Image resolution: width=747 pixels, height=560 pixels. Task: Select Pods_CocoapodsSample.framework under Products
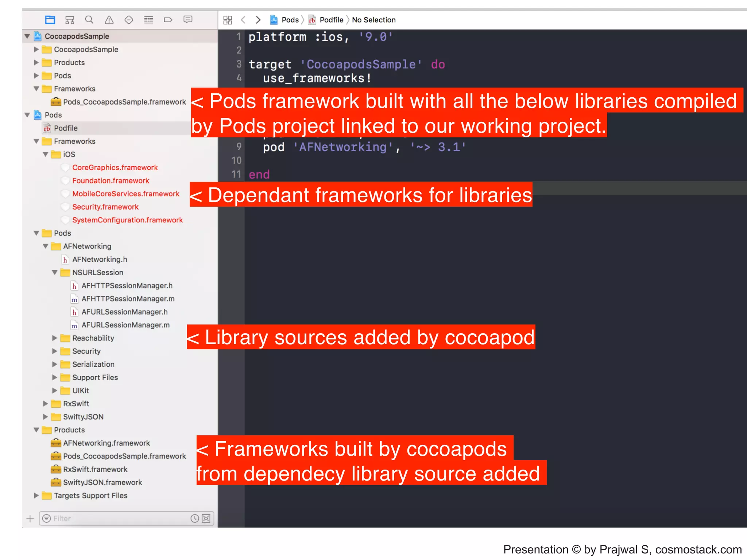[x=124, y=456]
